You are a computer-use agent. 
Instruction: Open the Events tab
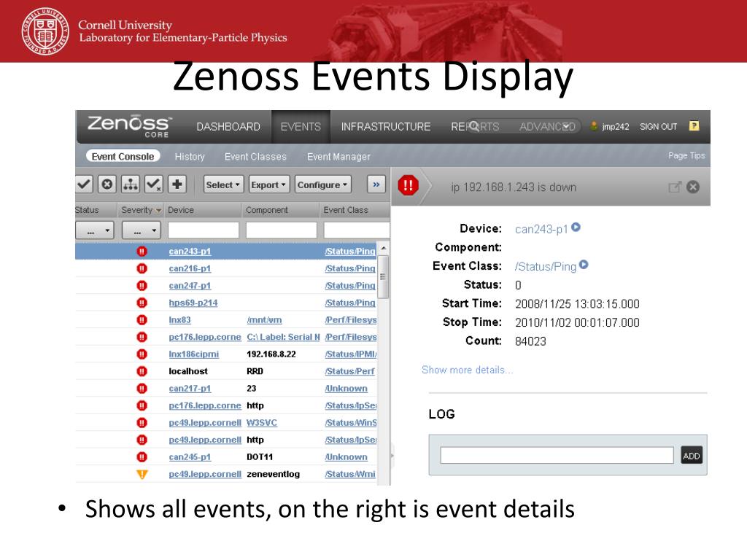coord(301,127)
